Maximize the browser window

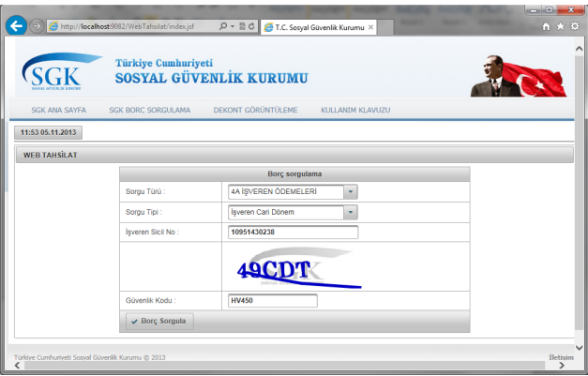coord(549,10)
